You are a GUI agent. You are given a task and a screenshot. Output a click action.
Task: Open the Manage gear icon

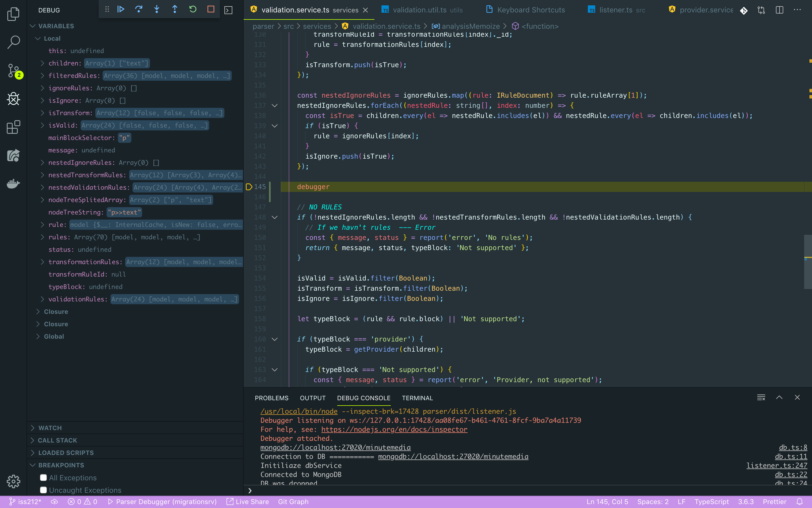14,481
